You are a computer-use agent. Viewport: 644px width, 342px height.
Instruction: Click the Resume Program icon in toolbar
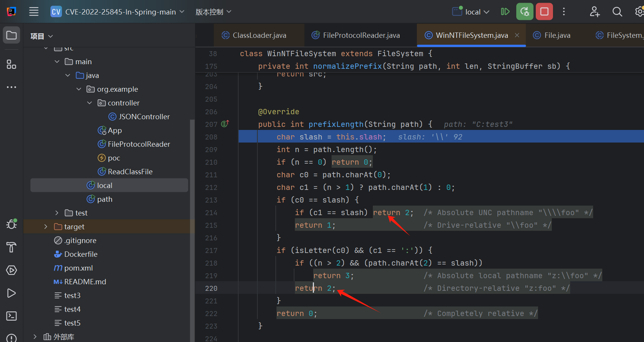(505, 12)
